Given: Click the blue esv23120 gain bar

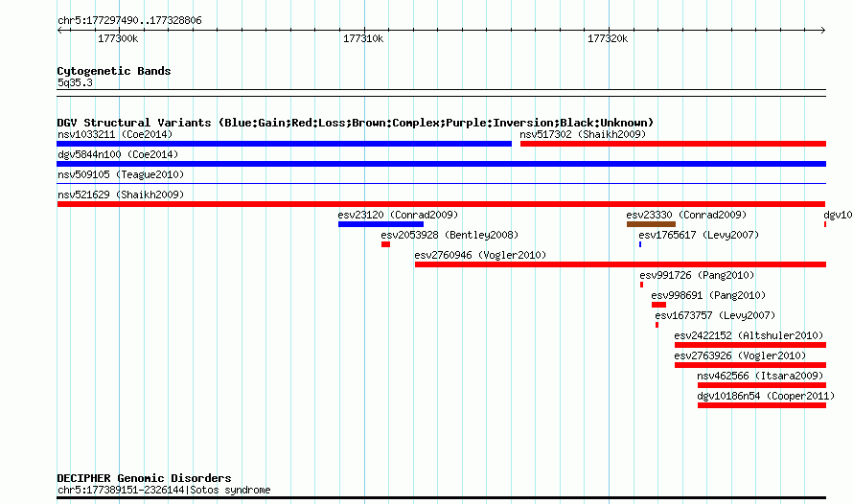Looking at the screenshot, I should [x=380, y=224].
